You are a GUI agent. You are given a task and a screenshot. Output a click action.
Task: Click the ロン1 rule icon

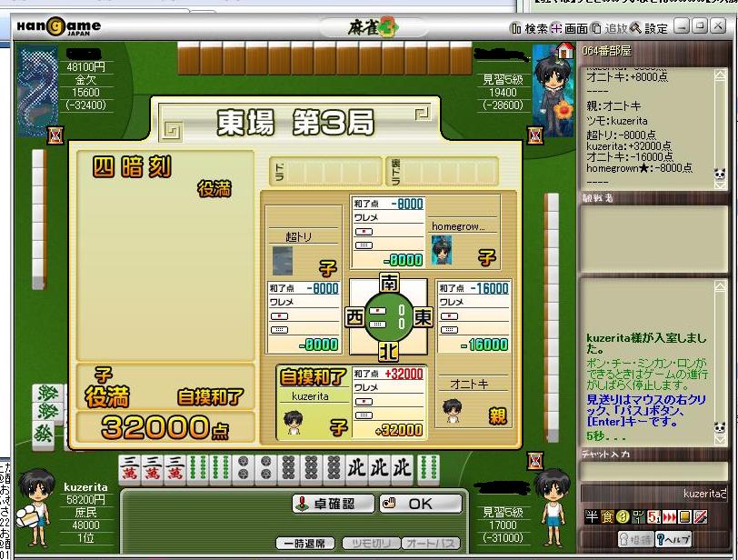(638, 516)
